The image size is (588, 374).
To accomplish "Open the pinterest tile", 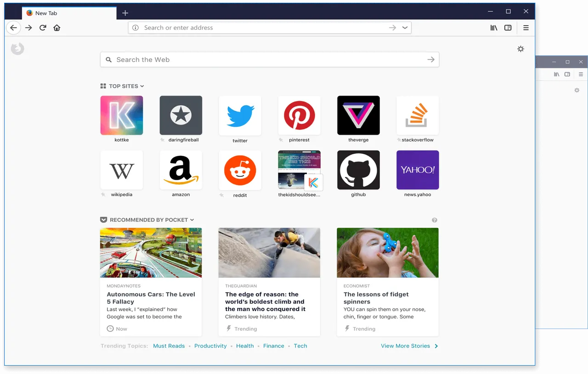I will click(300, 115).
